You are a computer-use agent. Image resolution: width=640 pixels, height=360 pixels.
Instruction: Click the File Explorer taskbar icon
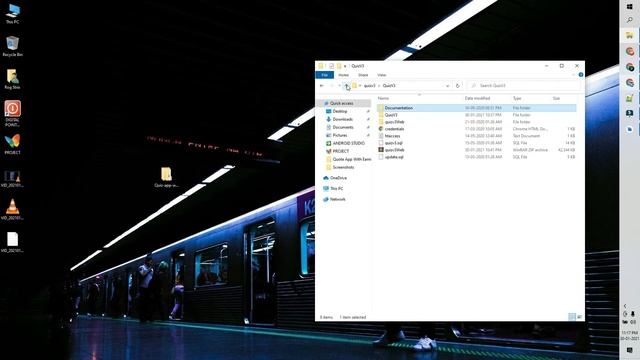[629, 36]
